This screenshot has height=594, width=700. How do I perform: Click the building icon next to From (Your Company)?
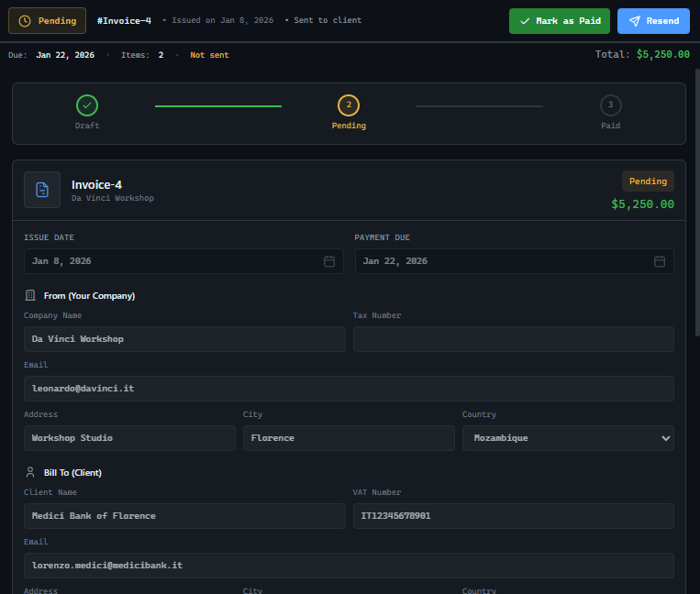pyautogui.click(x=30, y=295)
